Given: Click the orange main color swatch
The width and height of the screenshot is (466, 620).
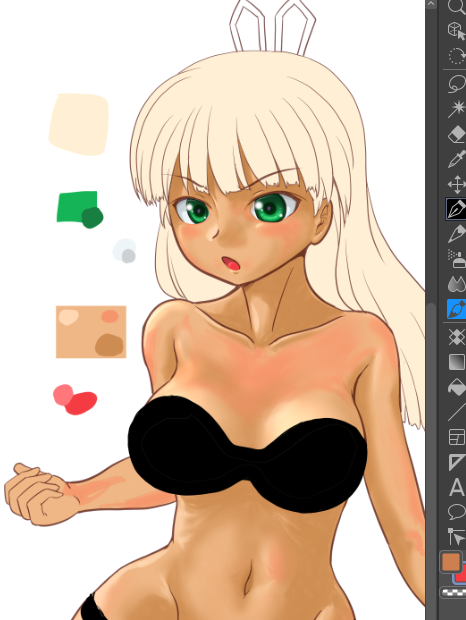Looking at the screenshot, I should [451, 561].
